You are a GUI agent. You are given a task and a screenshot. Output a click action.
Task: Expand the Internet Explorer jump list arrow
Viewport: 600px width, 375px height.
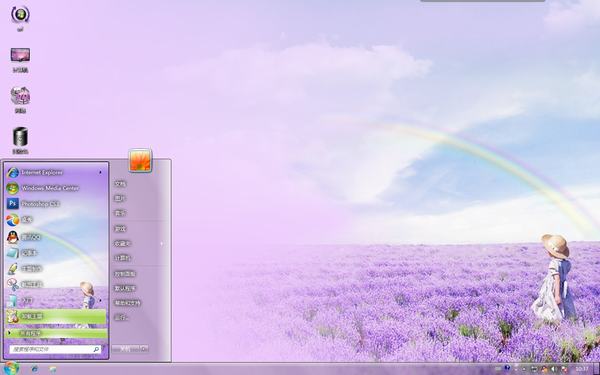coord(100,173)
